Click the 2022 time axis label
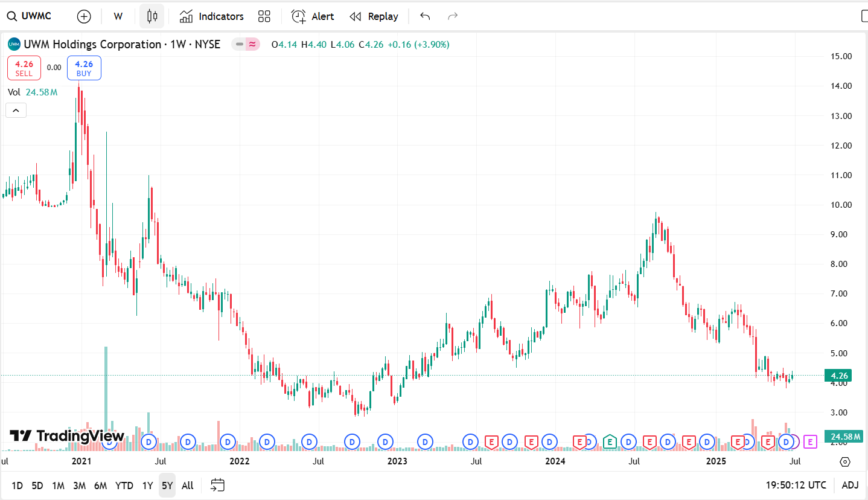The height and width of the screenshot is (500, 868). (239, 461)
